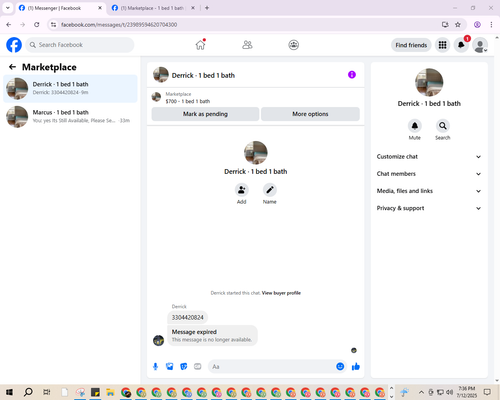
Task: Switch to Marketplace - 1 bed 1 bath tab
Action: click(x=152, y=8)
